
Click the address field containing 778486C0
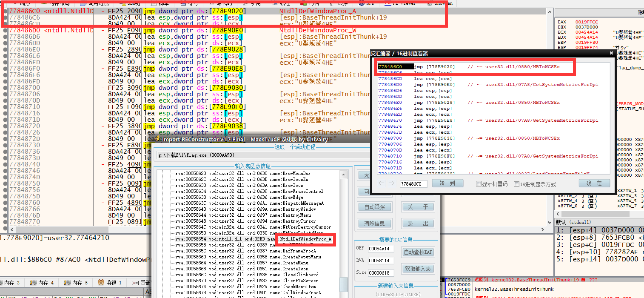click(413, 184)
